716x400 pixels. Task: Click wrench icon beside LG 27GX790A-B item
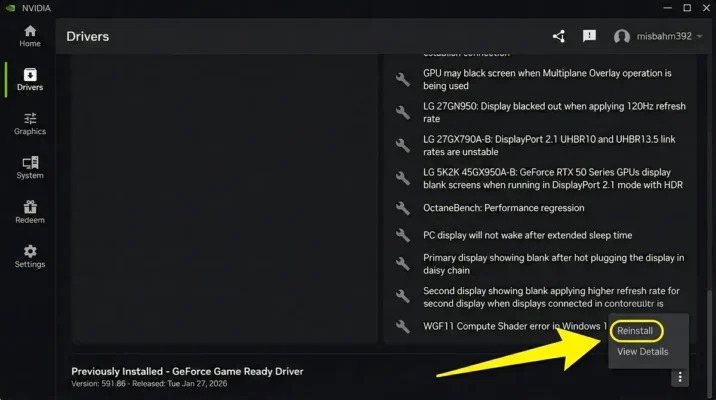coord(402,145)
